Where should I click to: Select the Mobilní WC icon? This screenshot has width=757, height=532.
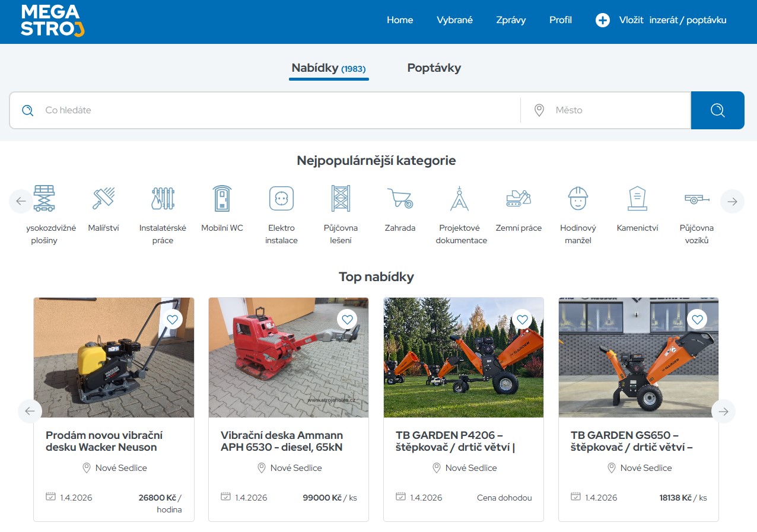point(222,198)
